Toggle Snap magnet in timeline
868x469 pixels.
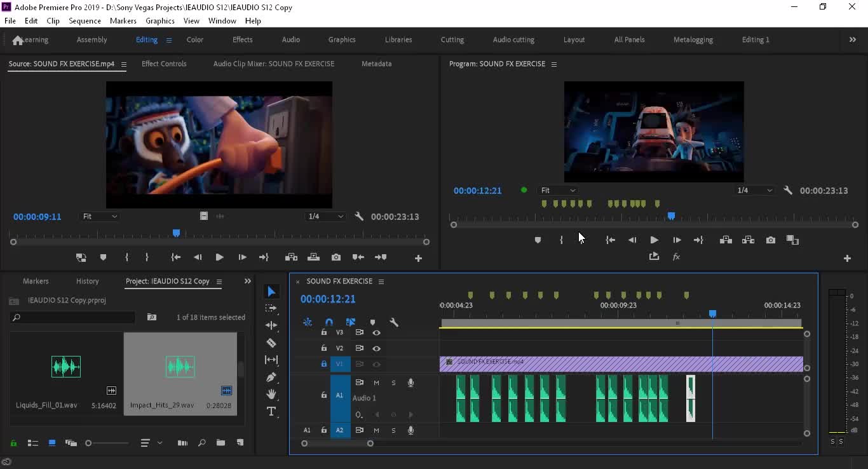pos(329,322)
